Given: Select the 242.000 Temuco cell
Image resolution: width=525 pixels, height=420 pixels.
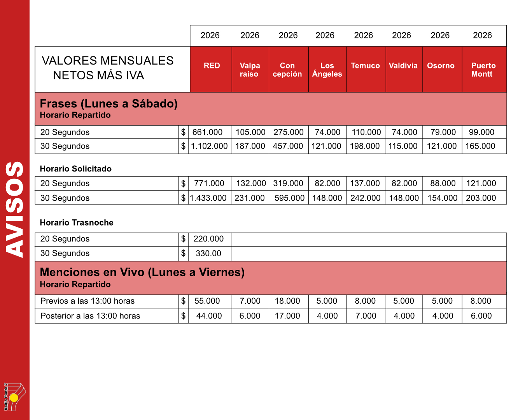Looking at the screenshot, I should pos(366,198).
